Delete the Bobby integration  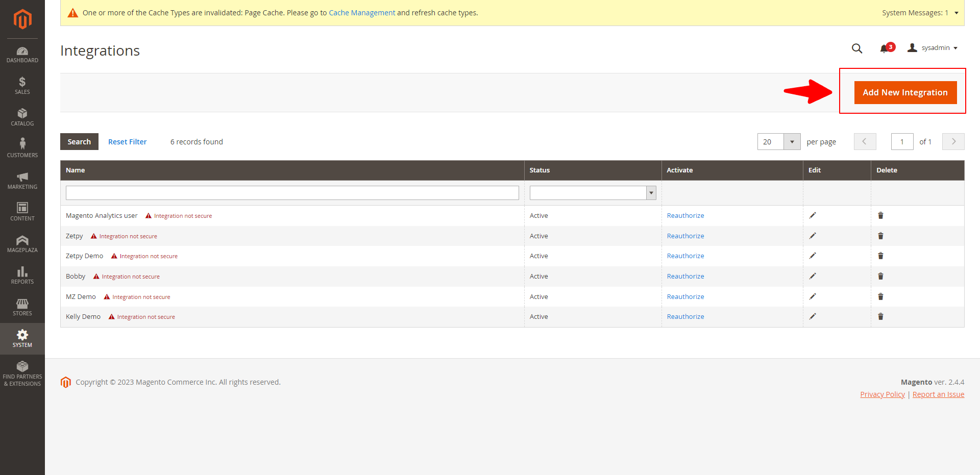tap(880, 276)
